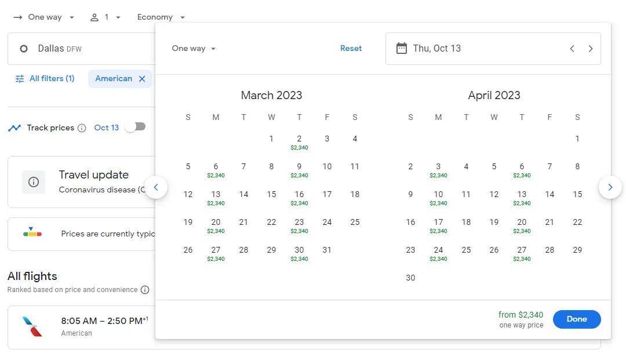The height and width of the screenshot is (364, 626).
Task: Select March 16 with $2,340 price
Action: [299, 197]
